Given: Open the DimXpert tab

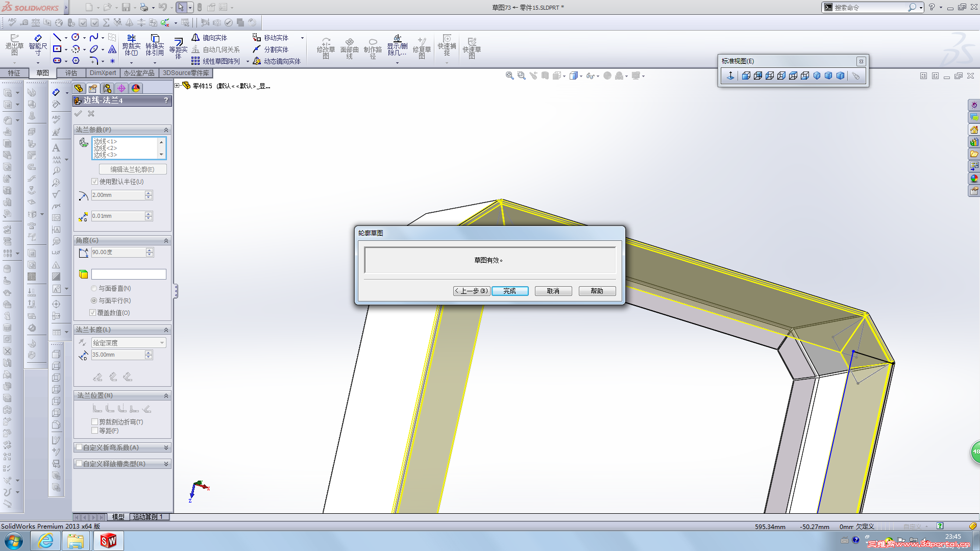Looking at the screenshot, I should click(103, 73).
